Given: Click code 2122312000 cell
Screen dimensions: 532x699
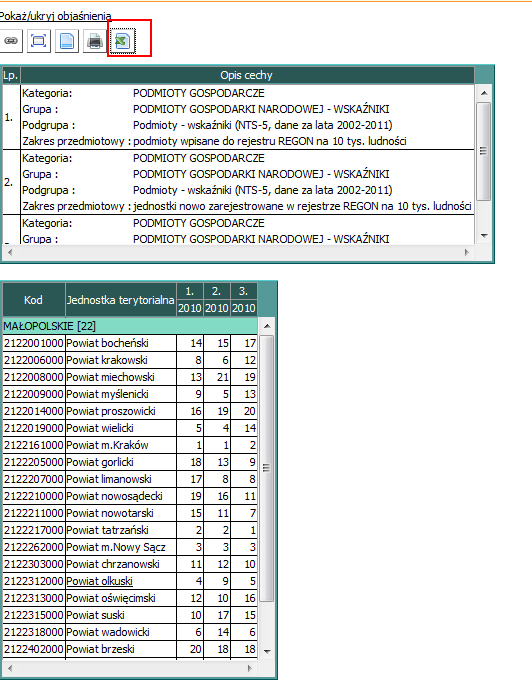Looking at the screenshot, I should point(34,581).
